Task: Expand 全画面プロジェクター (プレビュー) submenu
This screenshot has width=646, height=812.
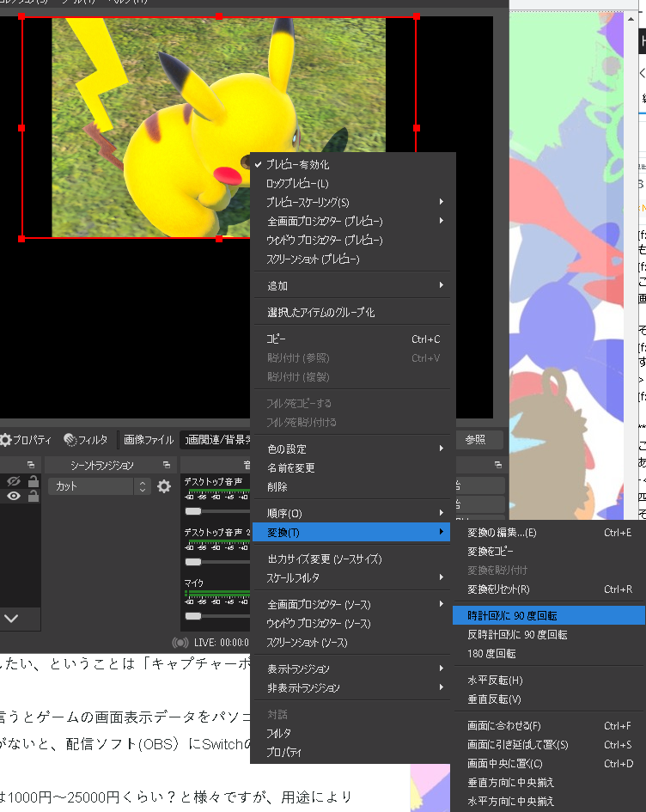Action: 351,221
